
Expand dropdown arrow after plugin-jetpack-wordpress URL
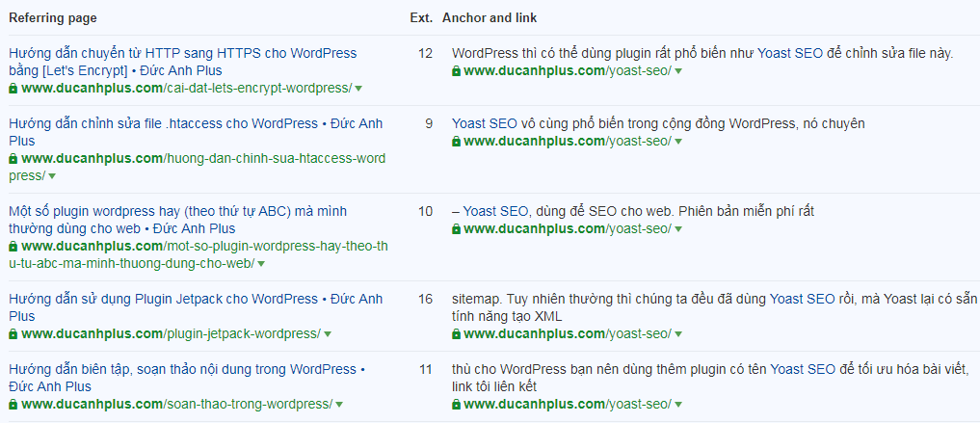[328, 334]
